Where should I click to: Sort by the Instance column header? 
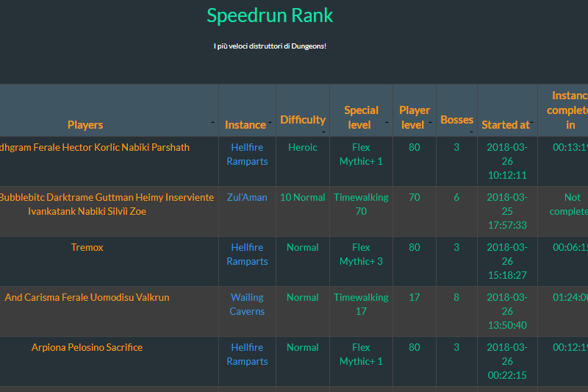tap(245, 125)
